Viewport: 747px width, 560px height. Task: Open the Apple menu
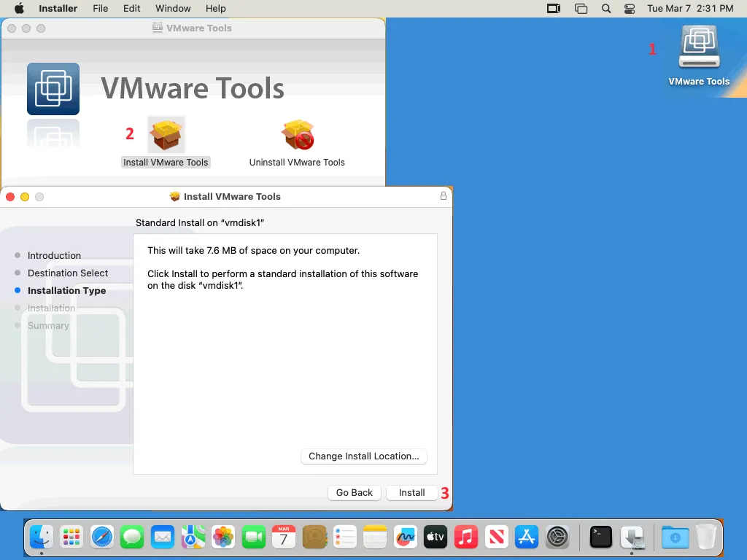[x=19, y=9]
